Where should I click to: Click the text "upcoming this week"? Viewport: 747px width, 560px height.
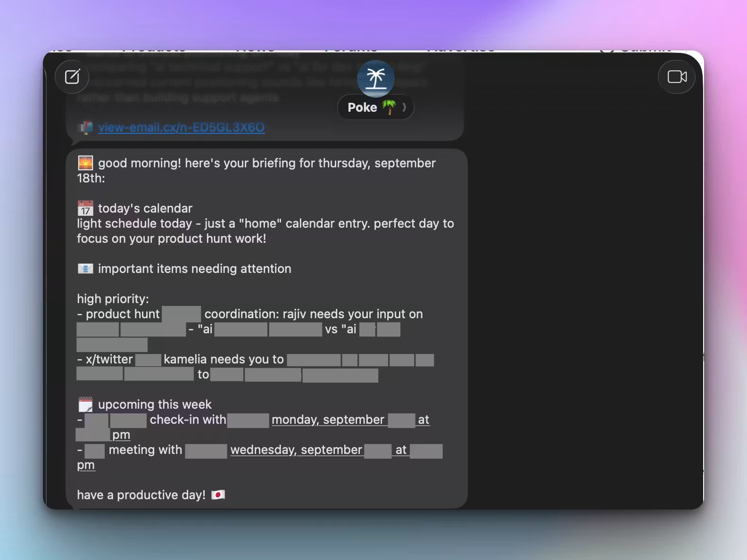pos(155,404)
